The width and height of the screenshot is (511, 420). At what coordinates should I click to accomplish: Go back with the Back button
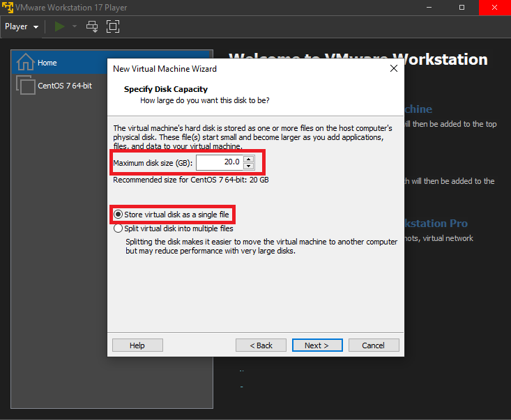[261, 345]
